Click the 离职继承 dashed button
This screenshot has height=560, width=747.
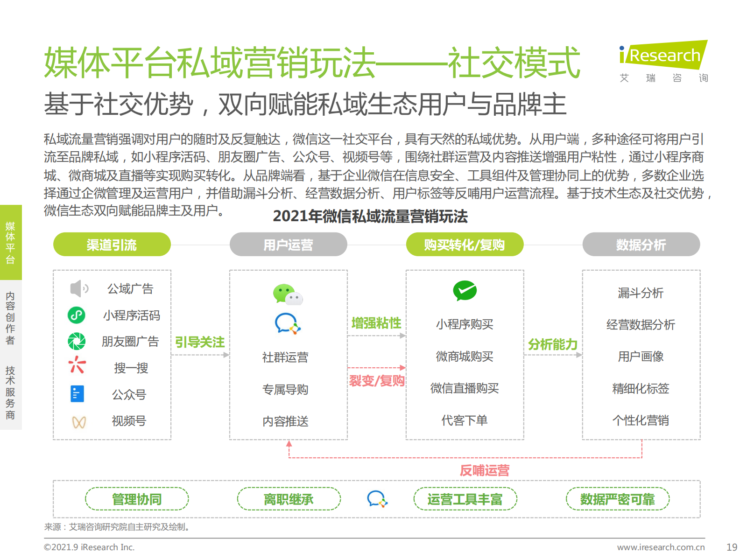click(289, 499)
